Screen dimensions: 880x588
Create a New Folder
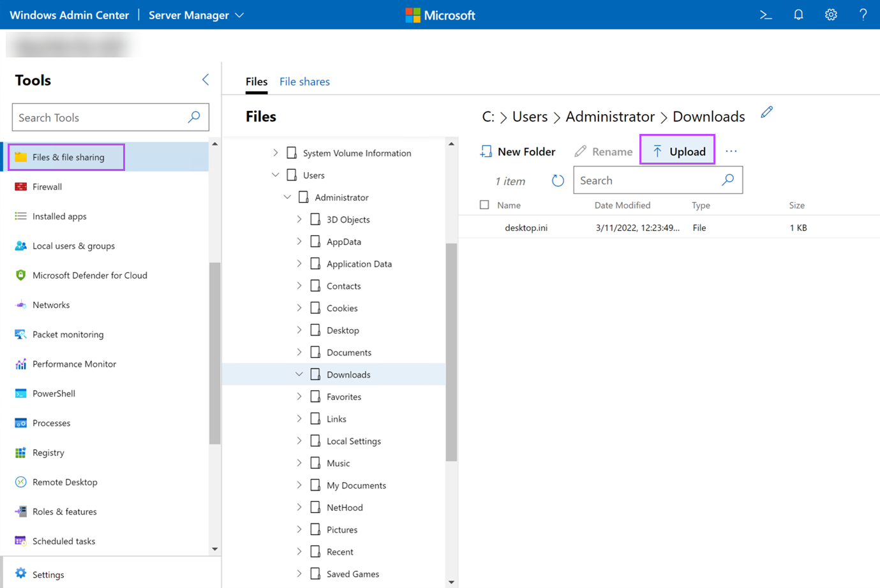point(518,151)
